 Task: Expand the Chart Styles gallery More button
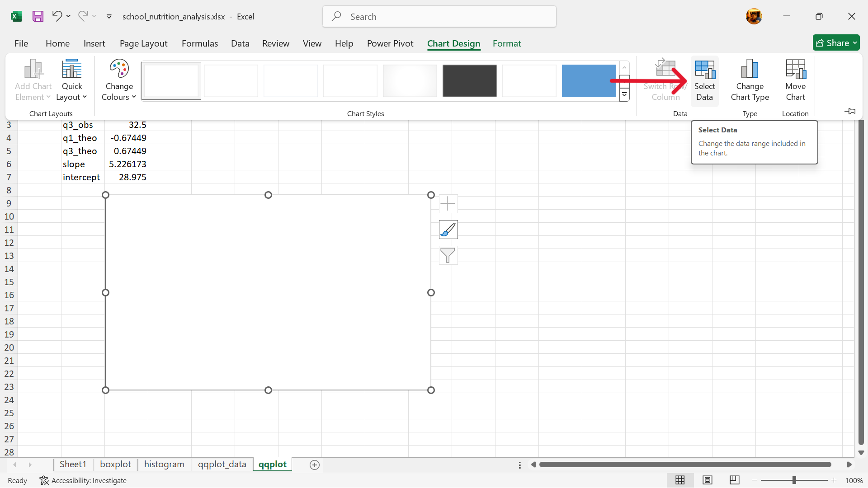pos(624,95)
